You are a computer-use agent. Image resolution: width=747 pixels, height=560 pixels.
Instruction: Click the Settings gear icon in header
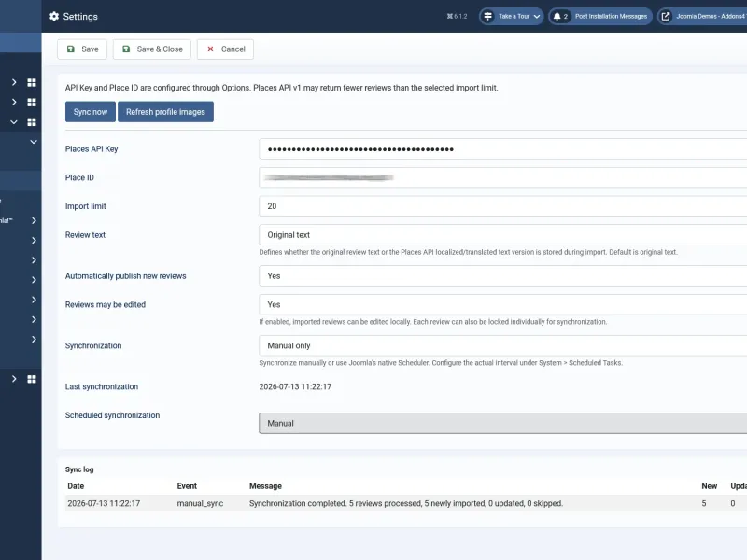click(x=54, y=16)
